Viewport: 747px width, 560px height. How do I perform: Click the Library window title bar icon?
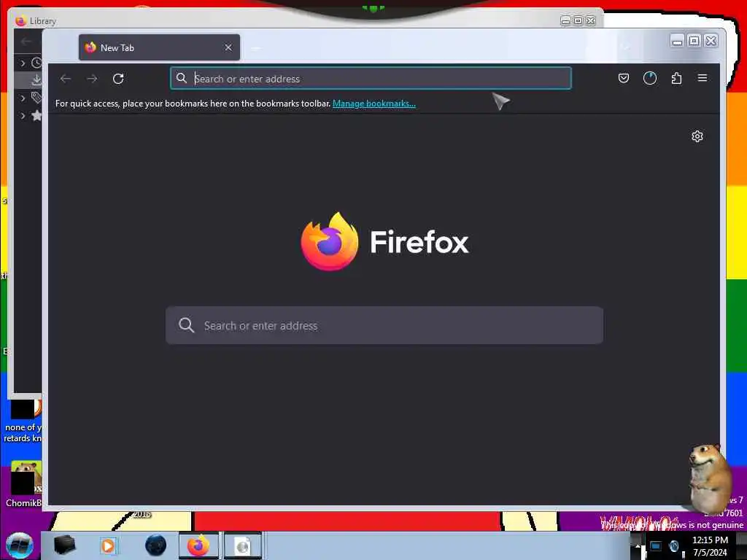pos(20,21)
